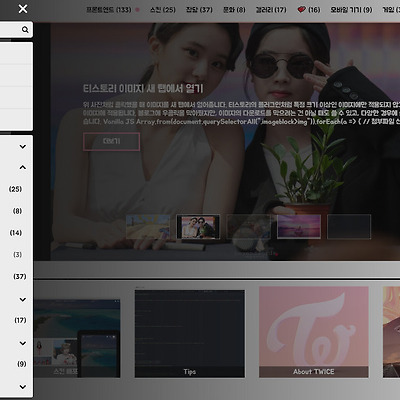
Task: Open the 문화 (8) menu item
Action: pyautogui.click(x=234, y=10)
